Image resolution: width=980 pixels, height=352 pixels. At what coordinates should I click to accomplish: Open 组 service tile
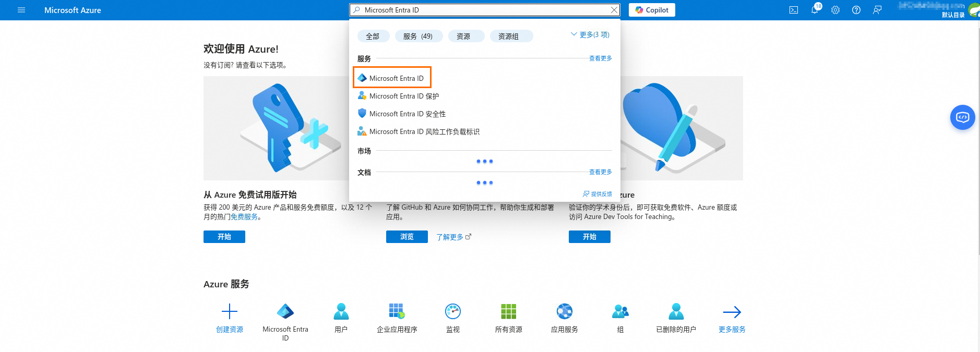point(620,317)
